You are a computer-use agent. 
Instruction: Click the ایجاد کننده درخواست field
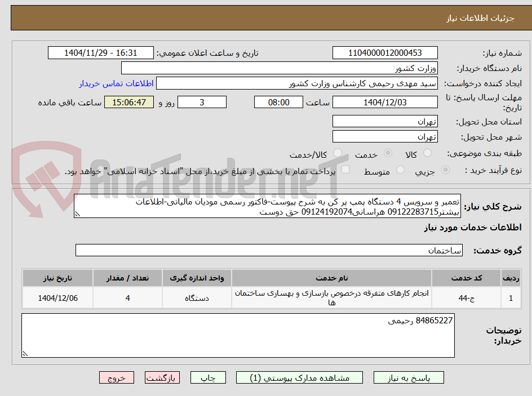pyautogui.click(x=297, y=83)
